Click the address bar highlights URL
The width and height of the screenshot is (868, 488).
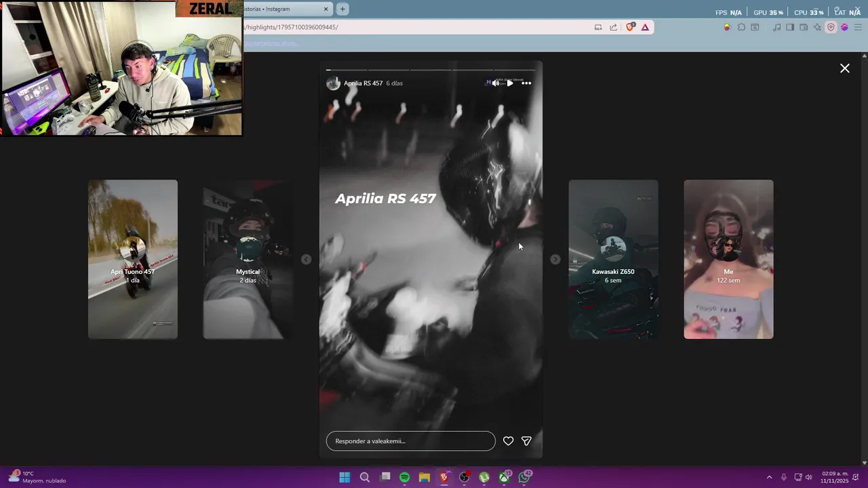(x=292, y=27)
